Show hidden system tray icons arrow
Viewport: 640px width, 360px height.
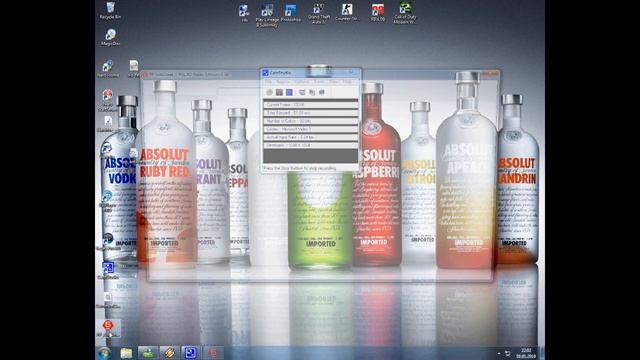click(x=499, y=353)
